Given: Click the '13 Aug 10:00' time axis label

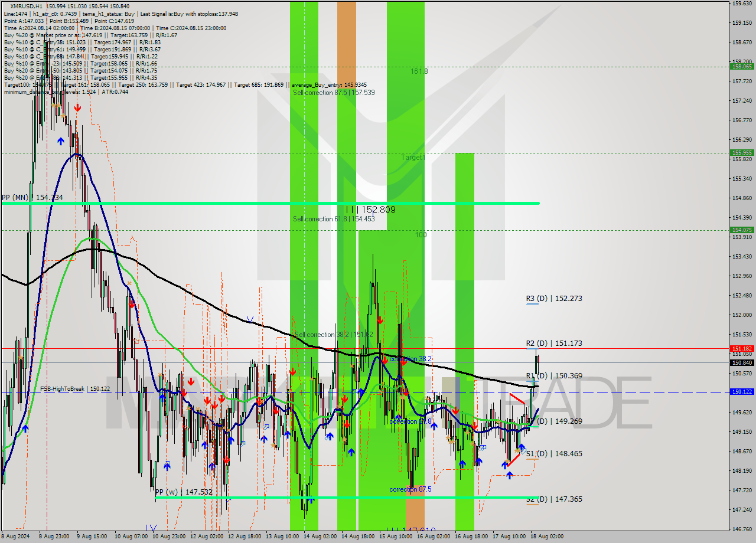Looking at the screenshot, I should tap(281, 537).
